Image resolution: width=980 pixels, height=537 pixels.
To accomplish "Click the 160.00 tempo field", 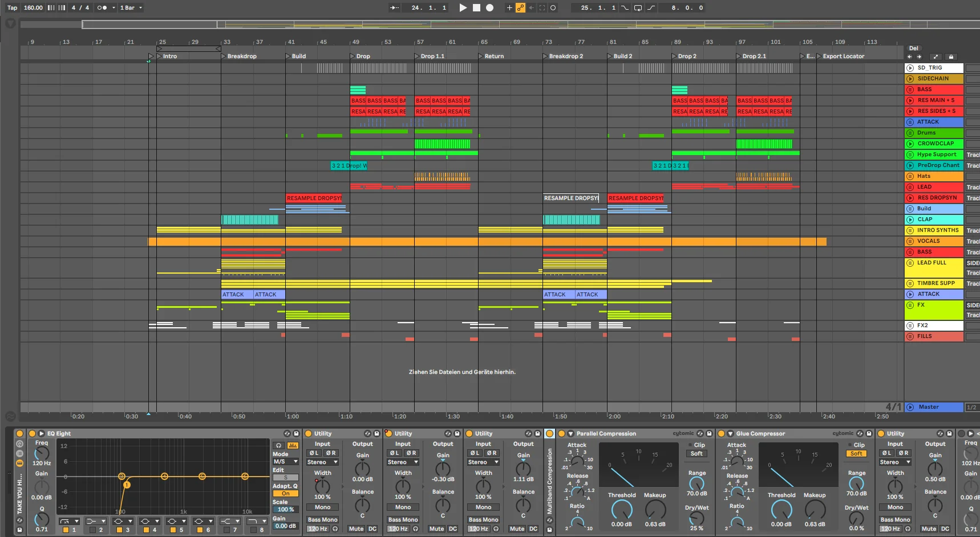I will [33, 7].
